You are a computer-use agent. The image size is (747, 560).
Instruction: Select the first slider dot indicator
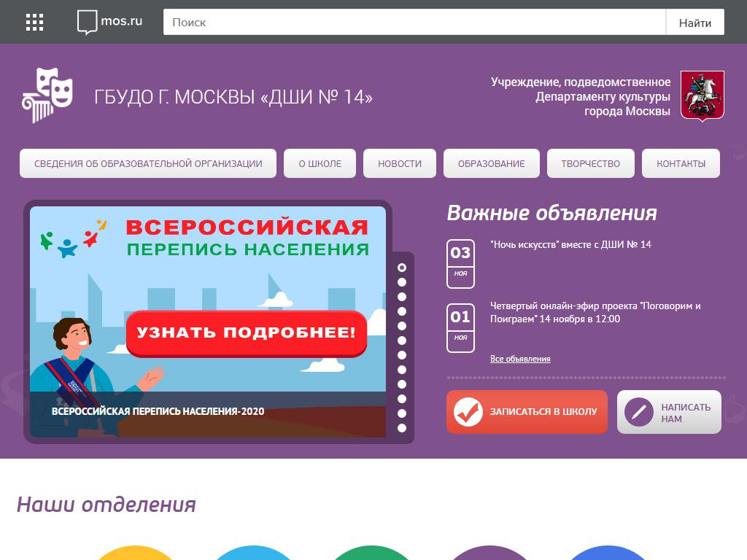[x=401, y=268]
